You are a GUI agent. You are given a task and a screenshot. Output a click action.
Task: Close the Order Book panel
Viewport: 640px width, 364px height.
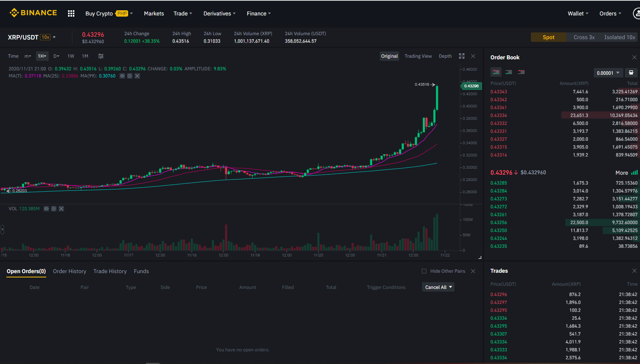[634, 57]
